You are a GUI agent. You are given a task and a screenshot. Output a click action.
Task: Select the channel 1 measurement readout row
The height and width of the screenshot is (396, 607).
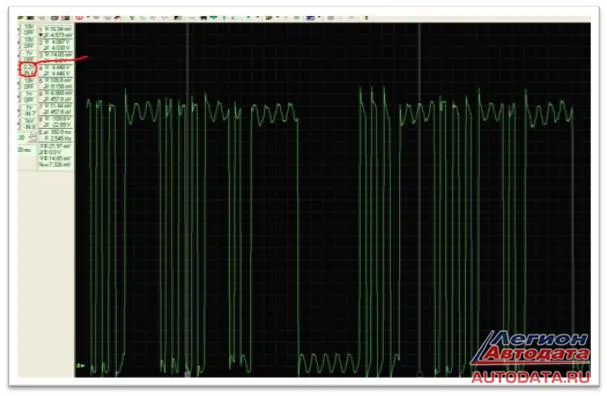[56, 31]
